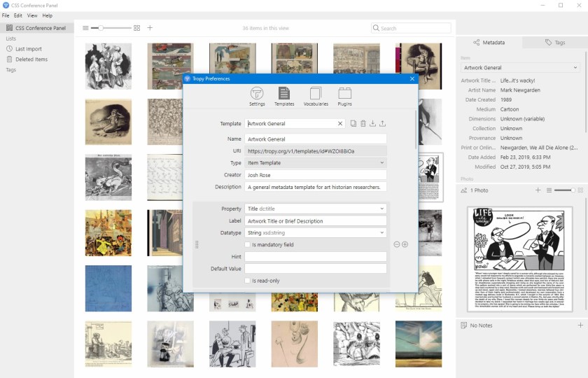Viewport: 588px width, 378px height.
Task: Delete the selected template via trash icon
Action: tap(363, 124)
